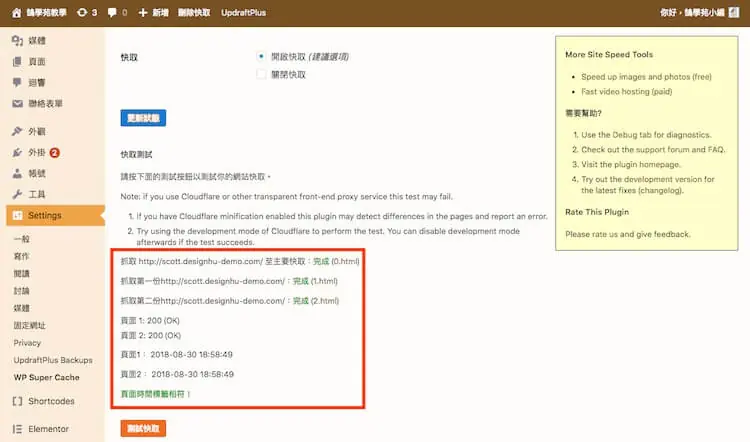
Task: Open the updates icon showing 3
Action: click(82, 12)
